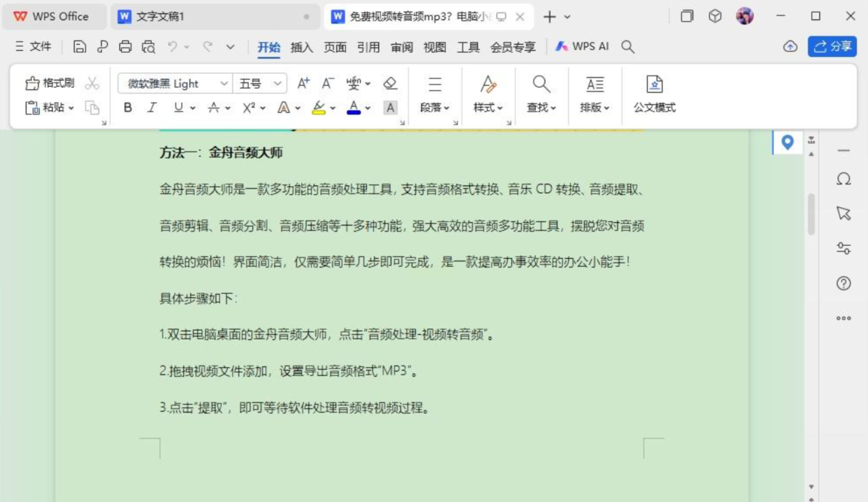Open WPS AI assistant
The image size is (868, 502).
pyautogui.click(x=582, y=47)
